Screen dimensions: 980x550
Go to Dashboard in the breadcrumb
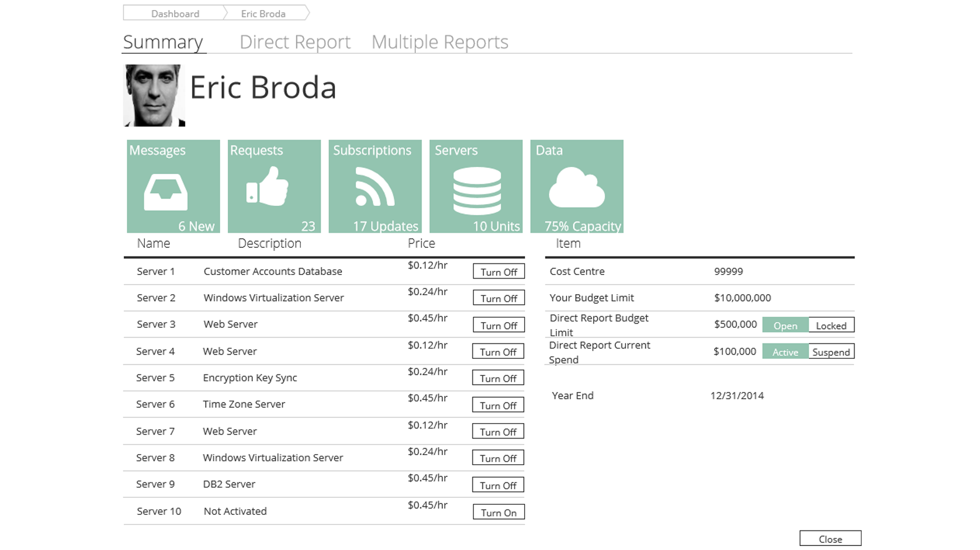(x=175, y=14)
